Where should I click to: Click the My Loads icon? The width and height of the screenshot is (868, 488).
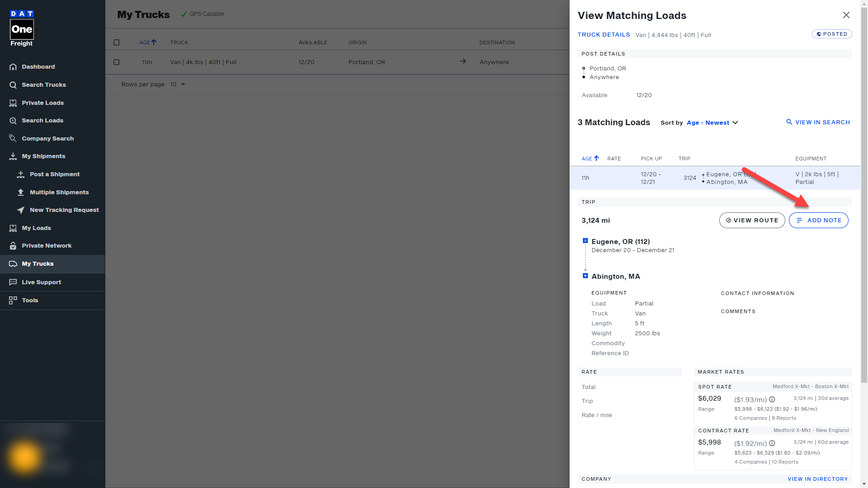(x=13, y=228)
